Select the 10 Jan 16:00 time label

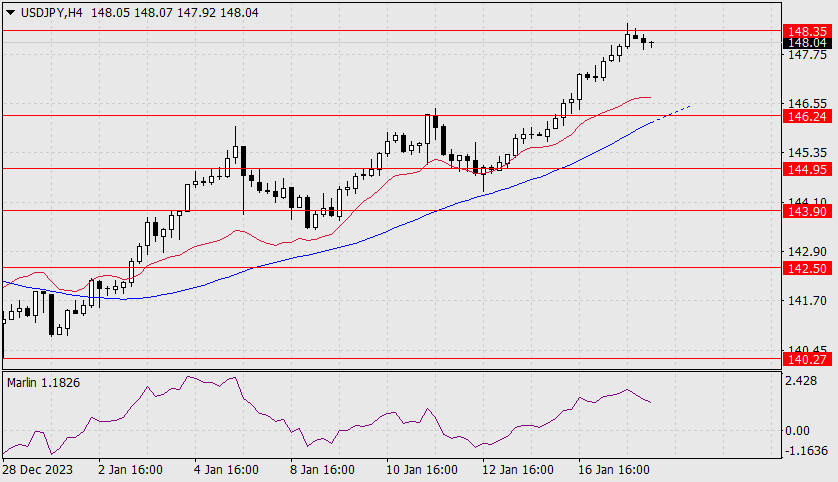click(422, 470)
